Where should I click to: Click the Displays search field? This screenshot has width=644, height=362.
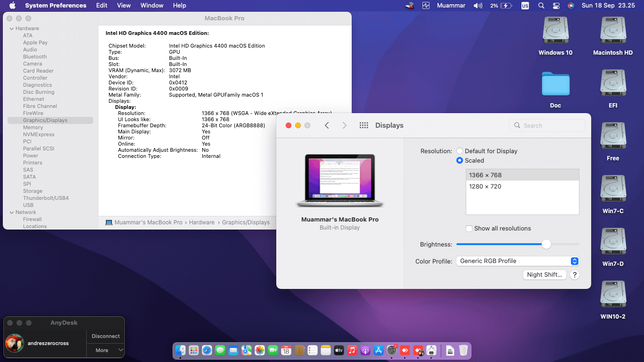547,125
